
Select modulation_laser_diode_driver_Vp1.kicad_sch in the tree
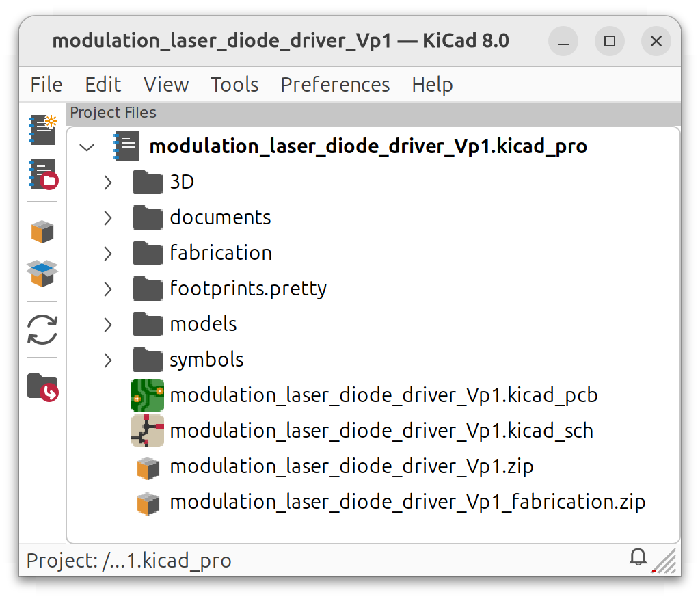coord(380,431)
